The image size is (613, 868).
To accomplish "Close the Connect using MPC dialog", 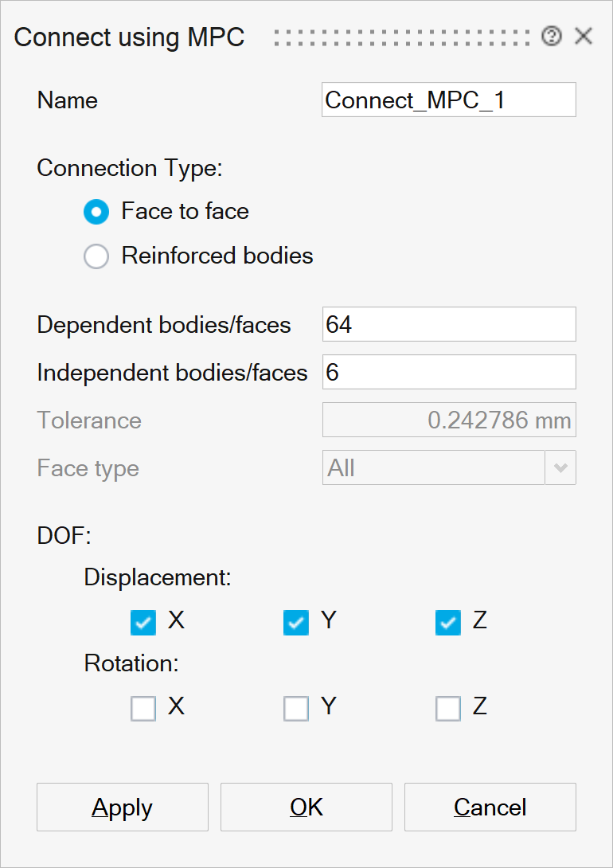I will 584,37.
